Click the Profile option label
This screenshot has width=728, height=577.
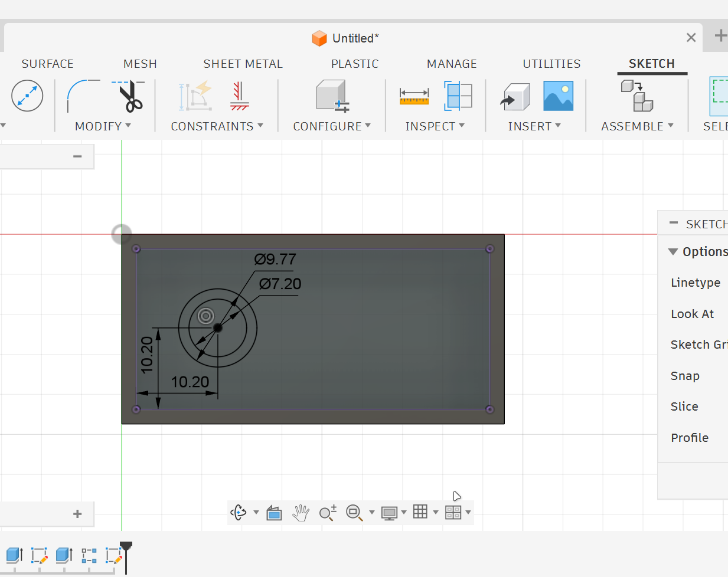click(690, 438)
